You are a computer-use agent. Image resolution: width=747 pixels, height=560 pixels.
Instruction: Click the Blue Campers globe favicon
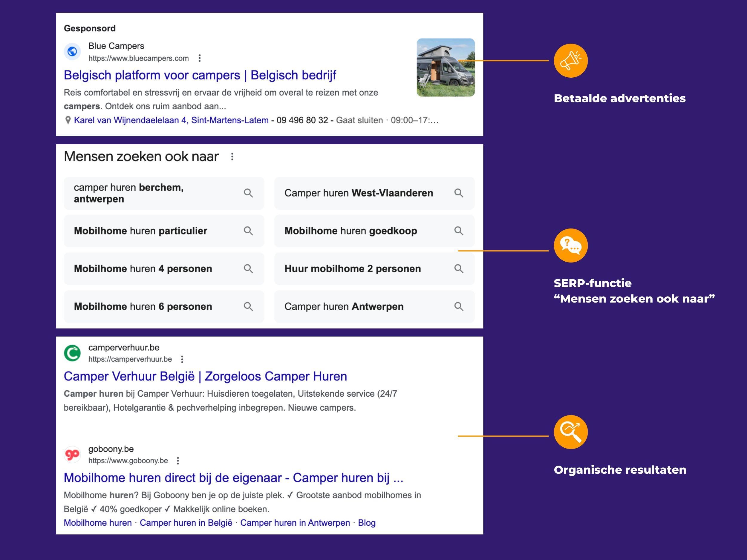pyautogui.click(x=72, y=52)
